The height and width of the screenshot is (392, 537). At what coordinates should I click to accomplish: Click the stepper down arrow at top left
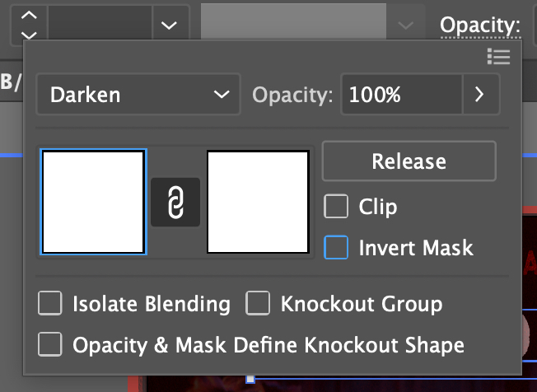point(28,34)
